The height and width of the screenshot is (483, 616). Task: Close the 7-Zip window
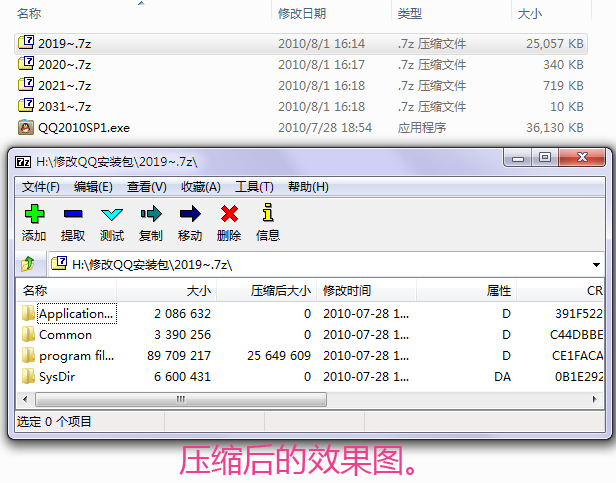[x=582, y=158]
